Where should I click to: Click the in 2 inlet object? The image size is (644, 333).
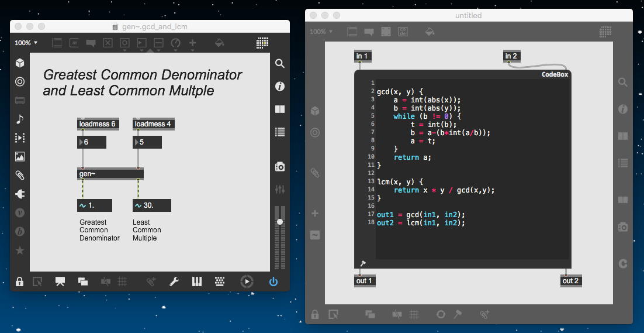511,56
